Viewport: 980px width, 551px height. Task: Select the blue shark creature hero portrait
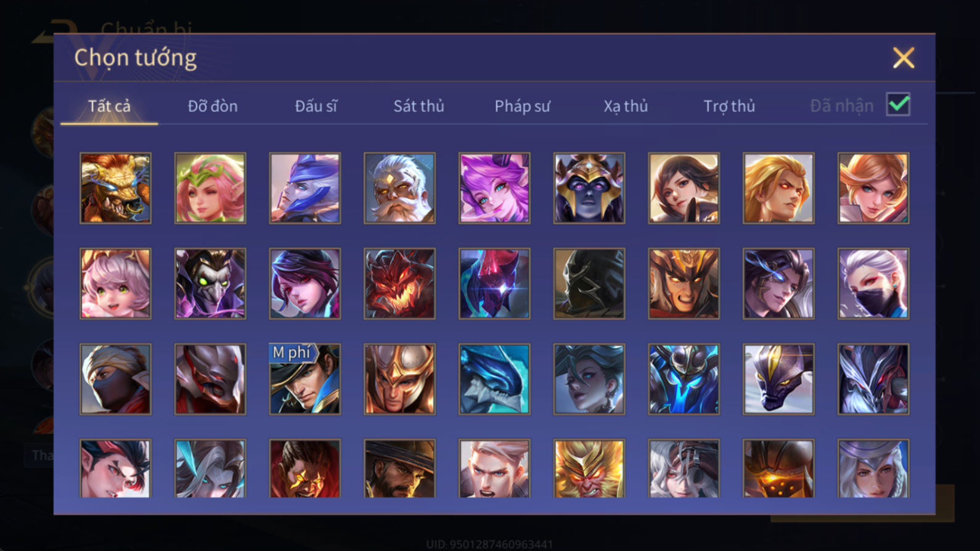pos(494,379)
